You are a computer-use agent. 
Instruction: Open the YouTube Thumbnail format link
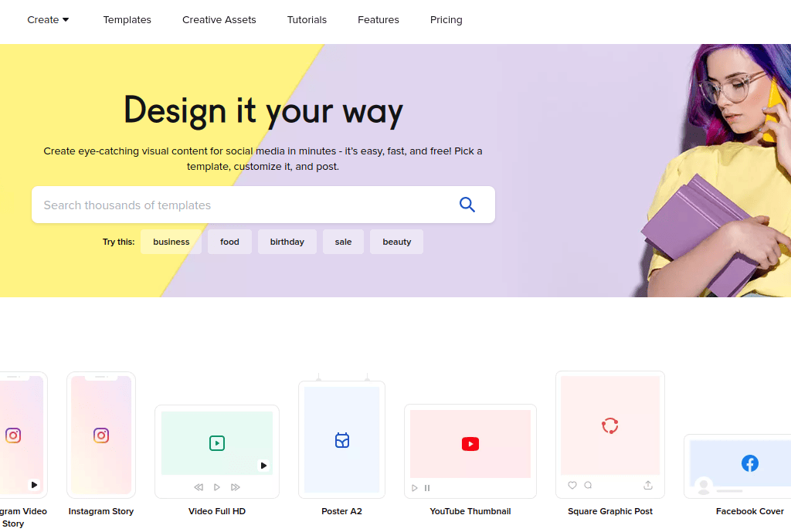click(x=470, y=511)
